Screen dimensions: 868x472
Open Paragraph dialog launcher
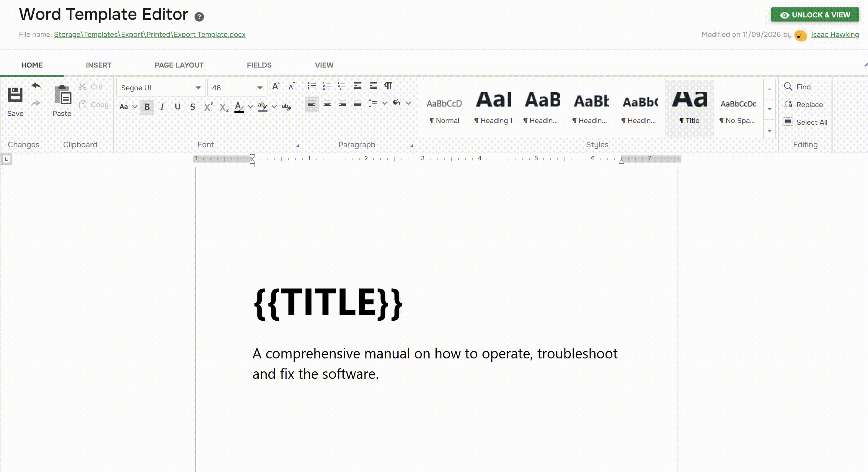[412, 146]
